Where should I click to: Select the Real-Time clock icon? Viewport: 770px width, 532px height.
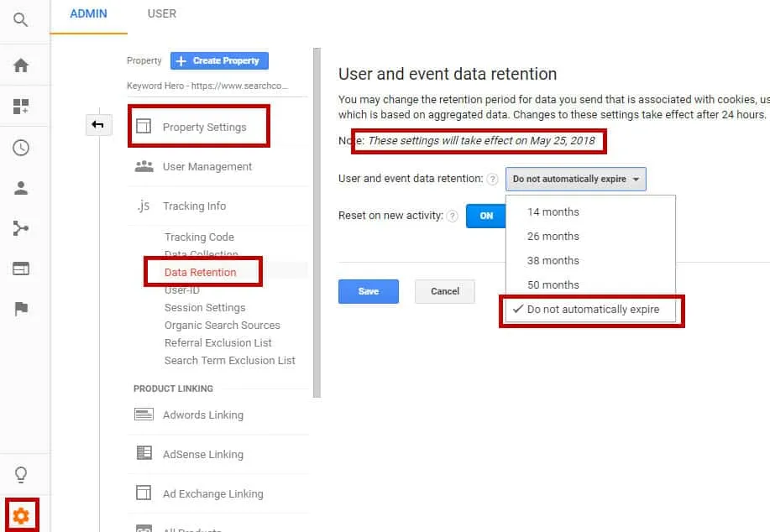click(x=23, y=146)
